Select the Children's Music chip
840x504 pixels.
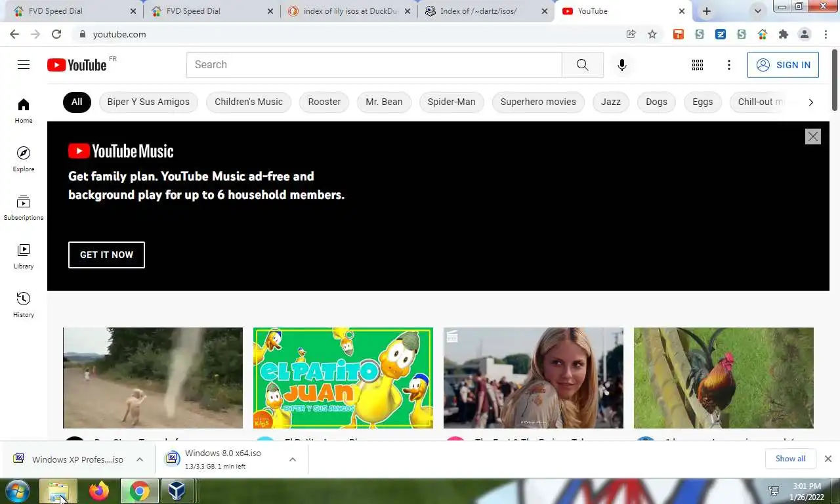pos(249,102)
